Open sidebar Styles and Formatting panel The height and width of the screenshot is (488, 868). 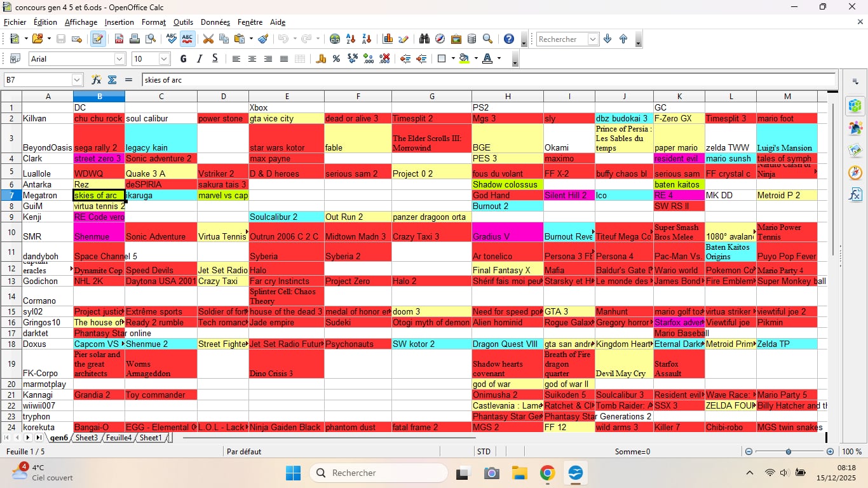[855, 128]
